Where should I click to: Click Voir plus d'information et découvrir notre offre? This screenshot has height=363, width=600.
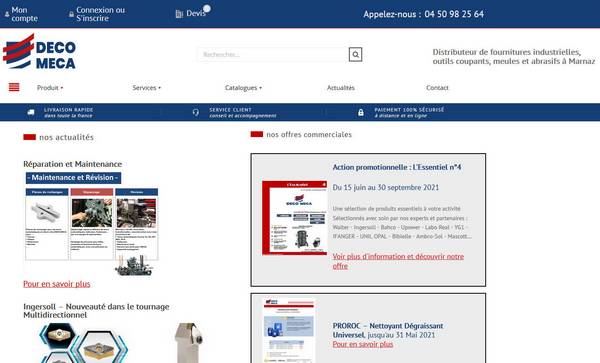click(x=398, y=261)
